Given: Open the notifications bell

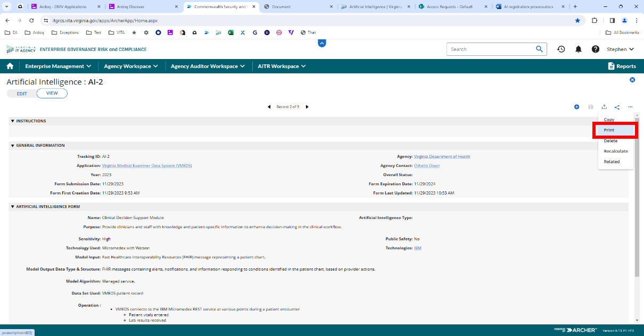Looking at the screenshot, I should pyautogui.click(x=579, y=49).
